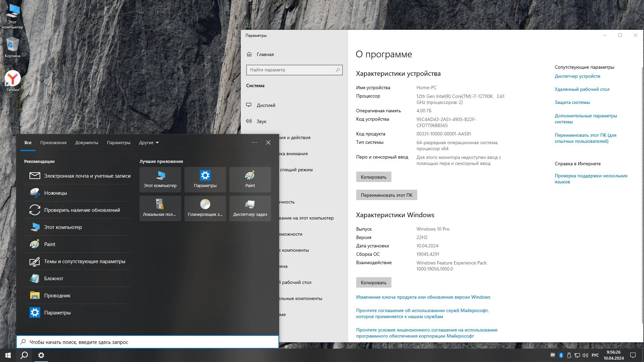Click Check for updates suggestion
644x362 pixels.
82,210
